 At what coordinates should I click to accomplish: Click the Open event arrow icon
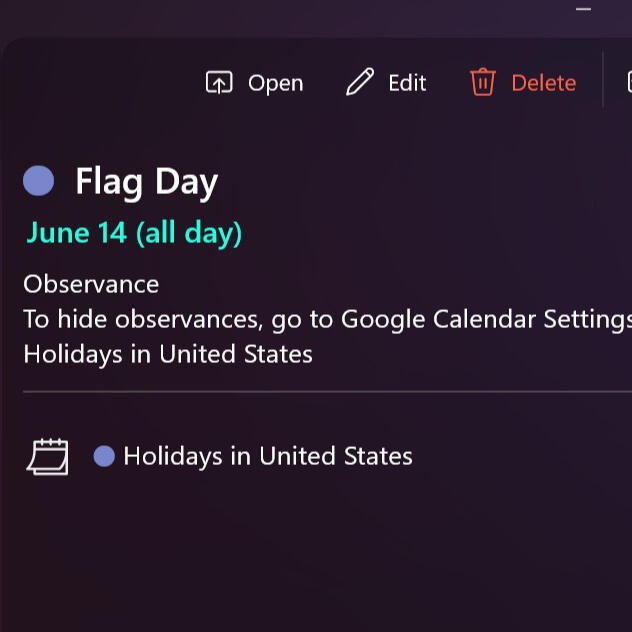point(218,83)
